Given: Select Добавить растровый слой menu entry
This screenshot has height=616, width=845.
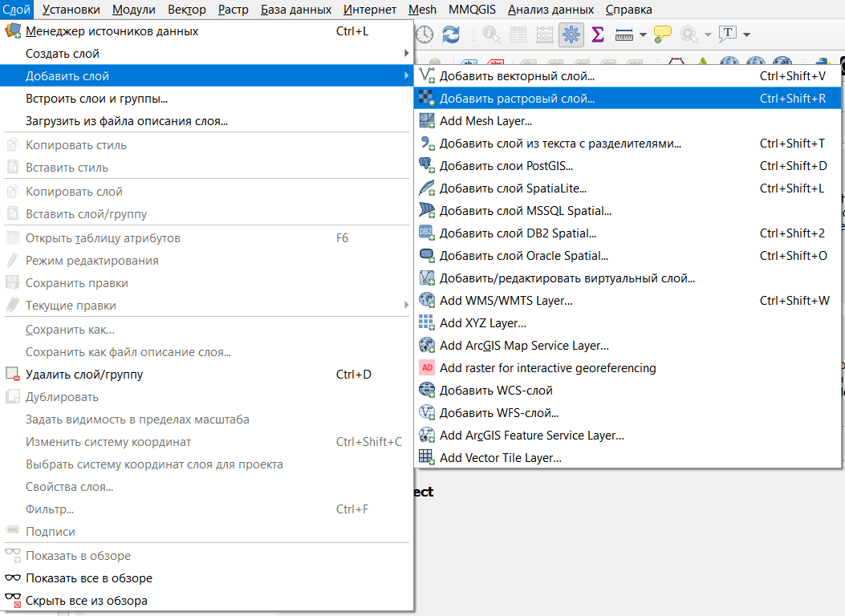Looking at the screenshot, I should 517,99.
